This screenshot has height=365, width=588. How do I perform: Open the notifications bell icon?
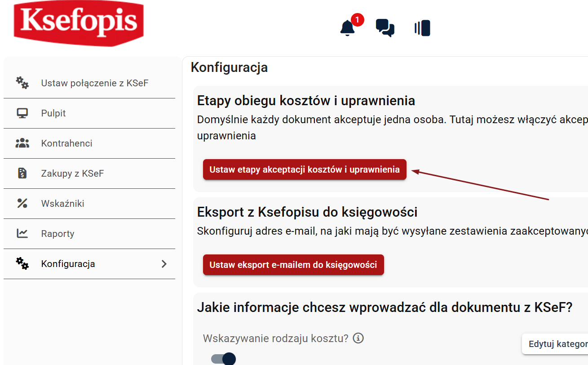point(348,28)
